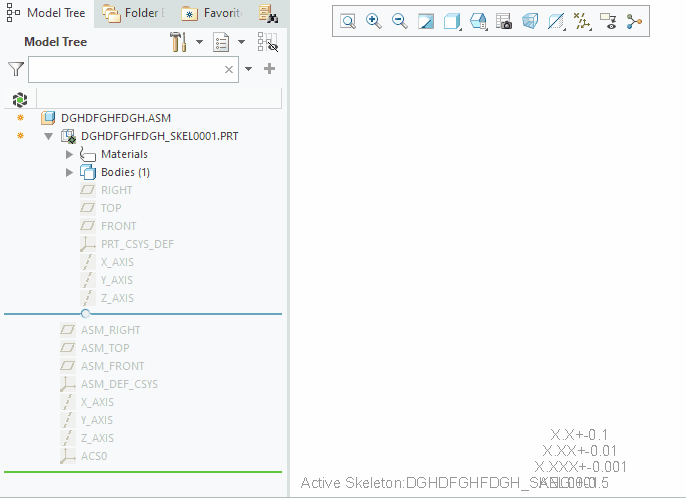Screen dimensions: 686x498
Task: Open dropdown arrow next to columns list
Action: [x=242, y=42]
